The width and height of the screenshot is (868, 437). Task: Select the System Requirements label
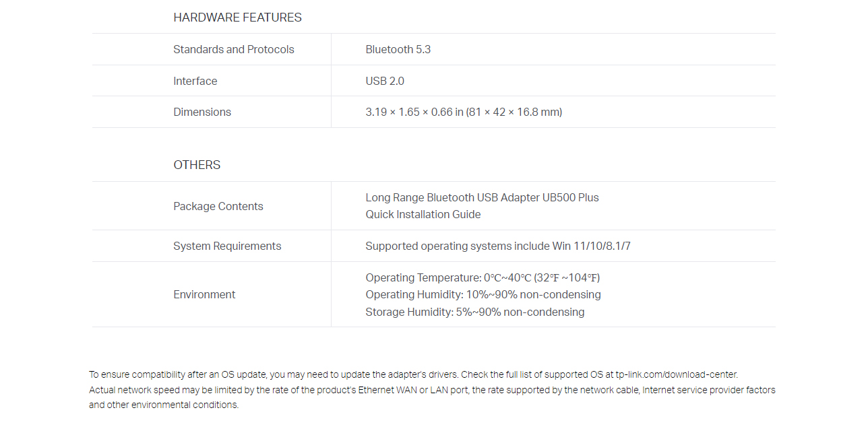(227, 246)
